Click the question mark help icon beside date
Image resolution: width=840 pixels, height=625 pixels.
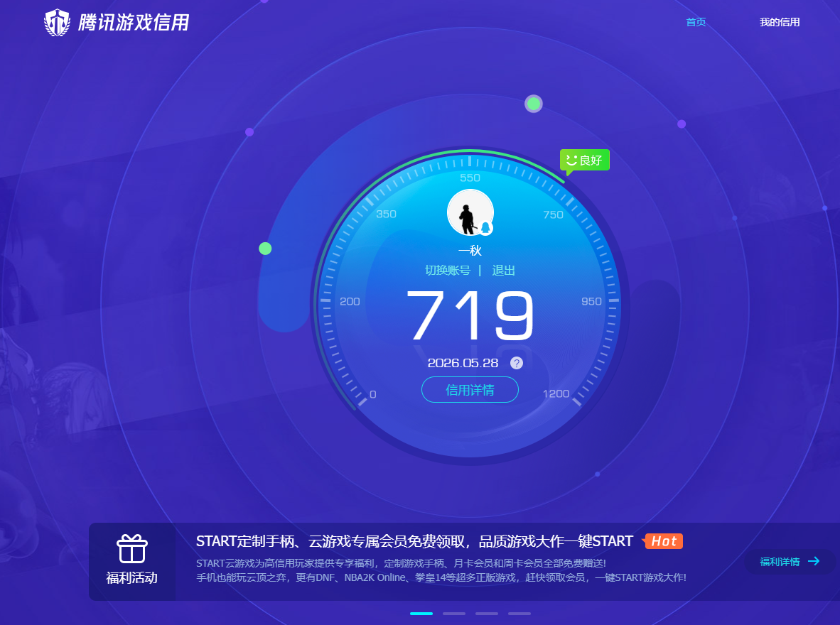(x=517, y=363)
